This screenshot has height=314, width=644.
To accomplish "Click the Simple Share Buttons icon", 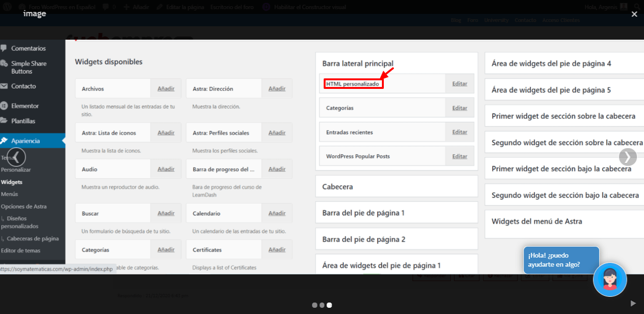I will pos(4,64).
